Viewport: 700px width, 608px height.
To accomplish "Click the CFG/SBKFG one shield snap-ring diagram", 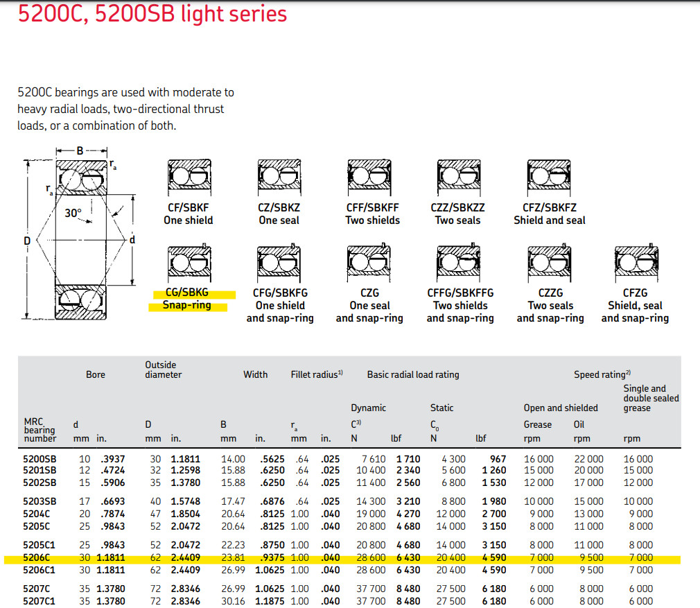I will [279, 263].
